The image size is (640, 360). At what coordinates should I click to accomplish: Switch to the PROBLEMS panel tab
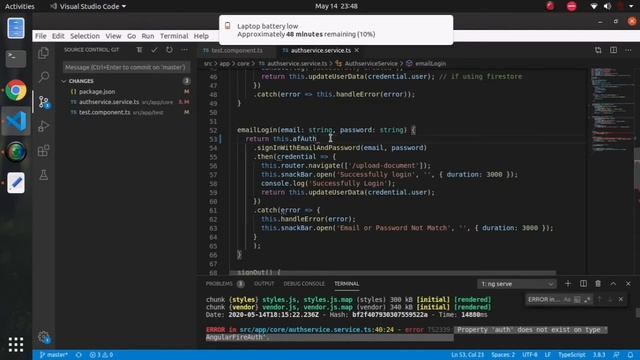(219, 284)
